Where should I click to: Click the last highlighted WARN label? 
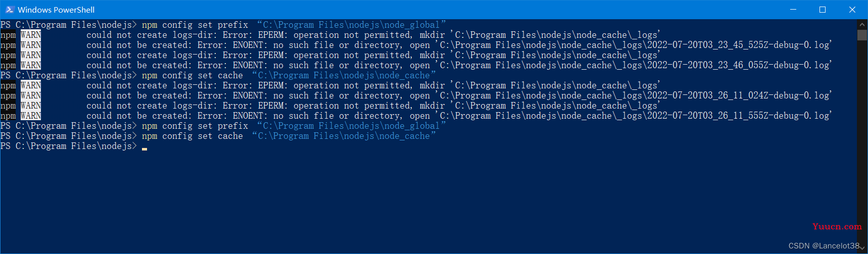coord(31,116)
